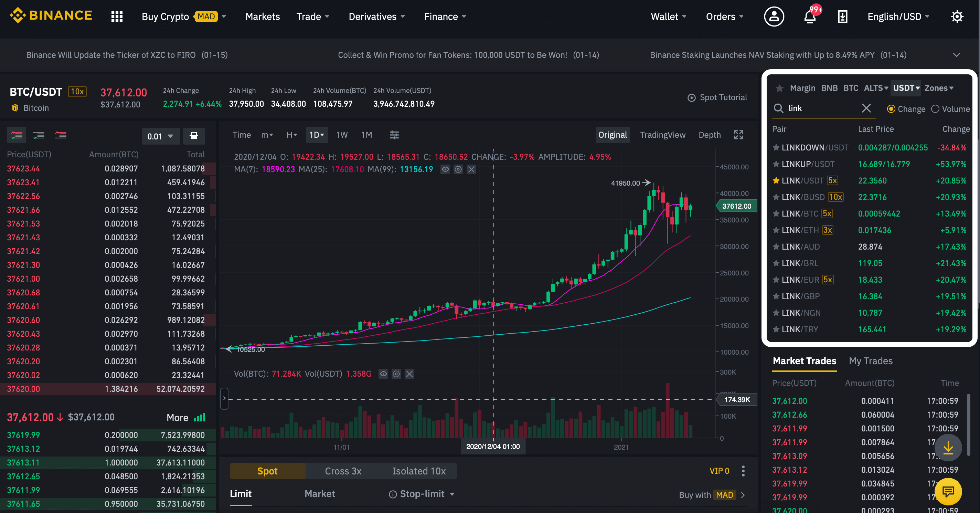Screen dimensions: 980x513
Task: Open the Spot Tutorial link
Action: 717,97
